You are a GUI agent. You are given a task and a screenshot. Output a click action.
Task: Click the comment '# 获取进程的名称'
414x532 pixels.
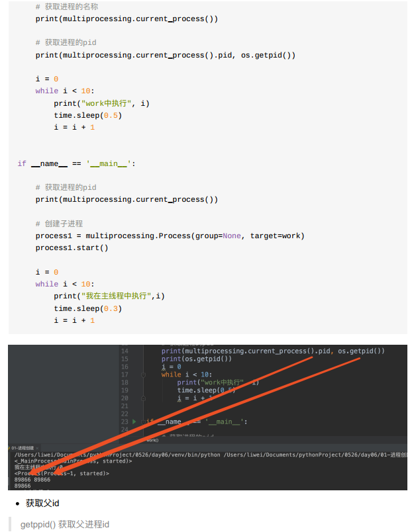[66, 7]
